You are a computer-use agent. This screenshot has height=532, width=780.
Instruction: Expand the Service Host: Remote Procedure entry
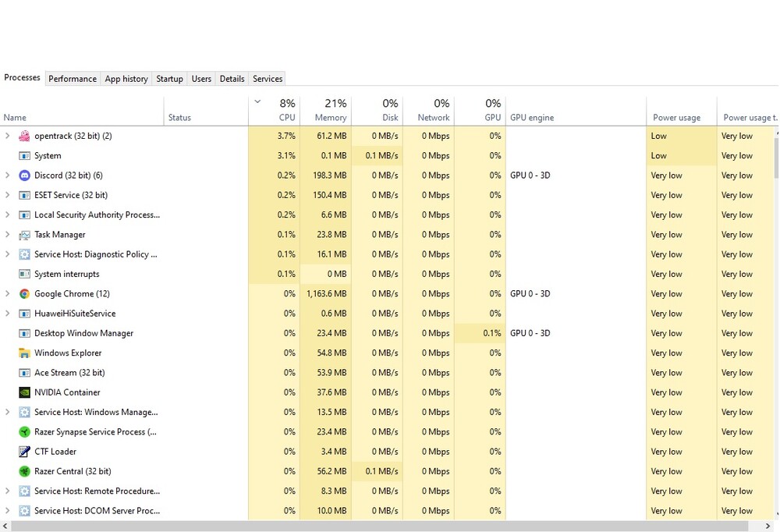point(7,491)
